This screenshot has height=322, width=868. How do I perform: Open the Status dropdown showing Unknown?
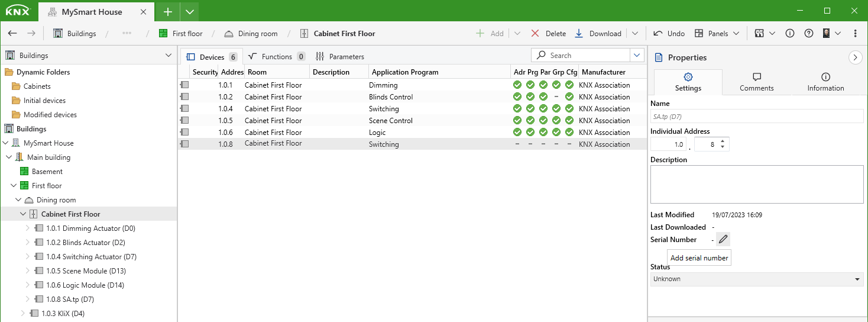757,279
